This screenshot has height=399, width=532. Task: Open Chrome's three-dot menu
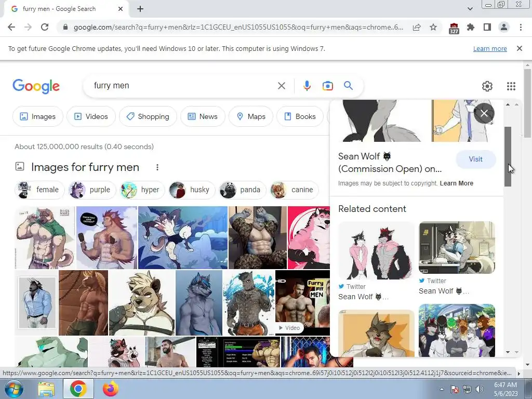(521, 27)
